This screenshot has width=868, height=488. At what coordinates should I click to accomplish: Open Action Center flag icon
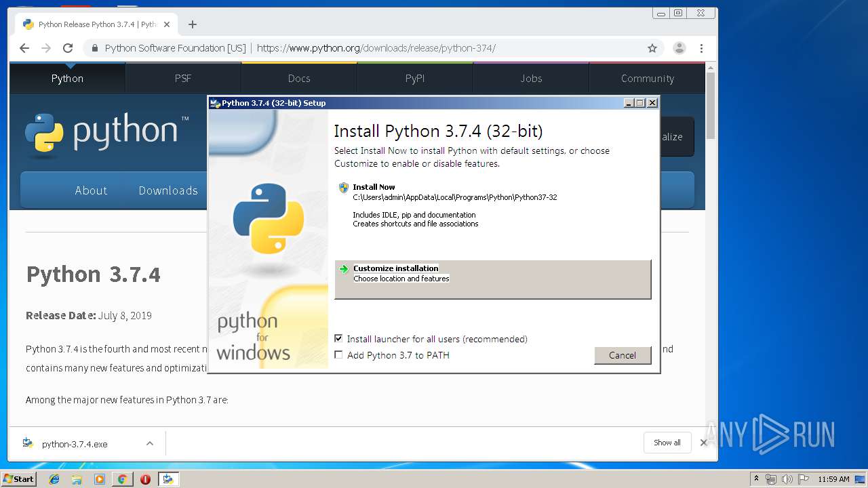click(803, 479)
